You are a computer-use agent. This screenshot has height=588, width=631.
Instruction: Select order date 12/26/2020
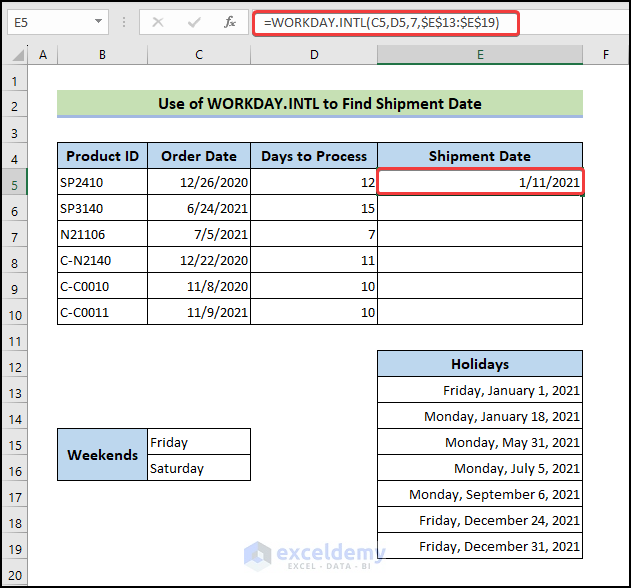[x=199, y=182]
